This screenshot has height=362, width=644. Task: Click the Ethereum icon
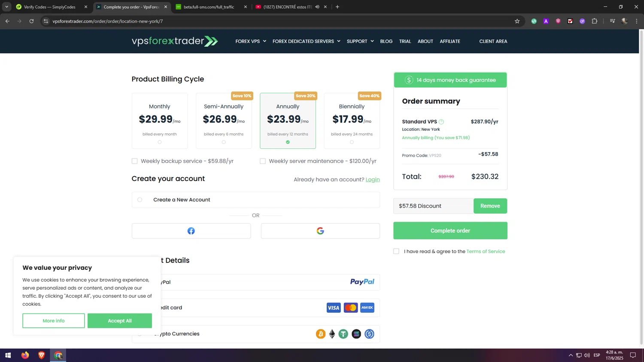[x=332, y=334]
